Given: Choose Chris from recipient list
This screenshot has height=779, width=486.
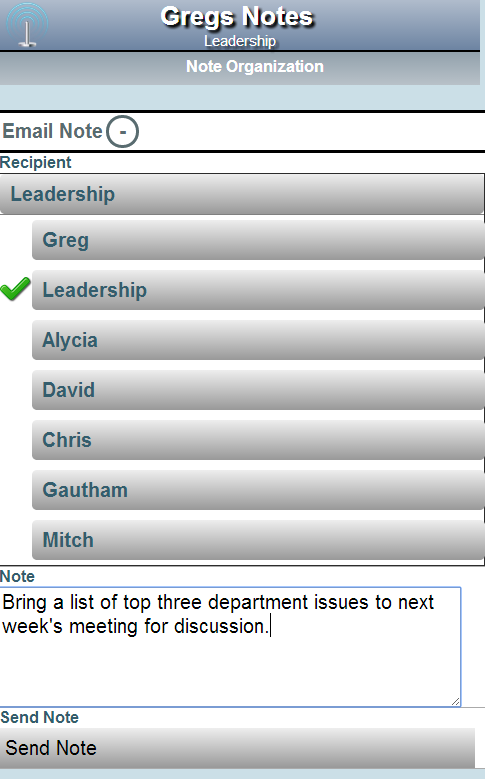Looking at the screenshot, I should [x=258, y=440].
